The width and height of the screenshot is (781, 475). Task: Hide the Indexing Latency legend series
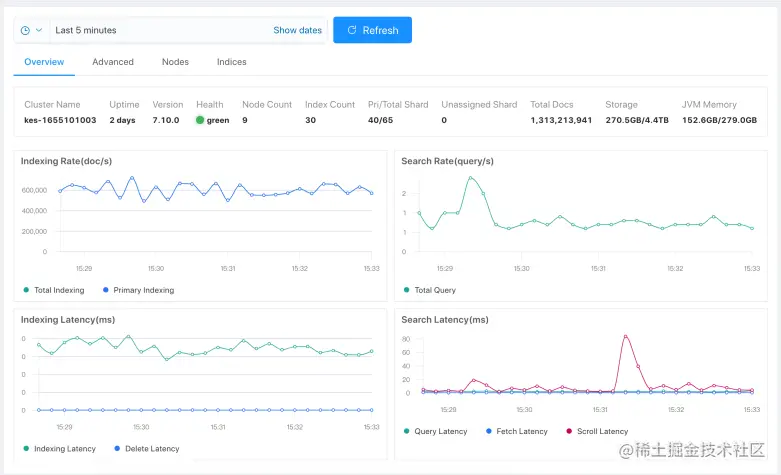coord(59,449)
